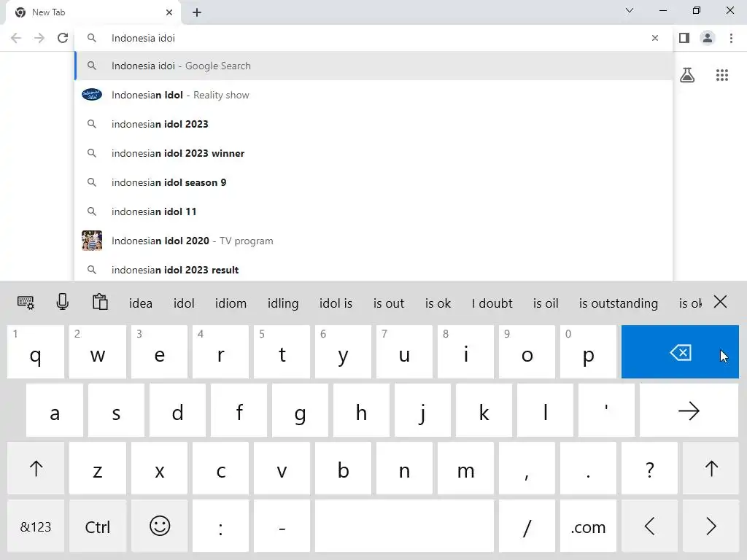Tap the forward slash key

click(527, 526)
